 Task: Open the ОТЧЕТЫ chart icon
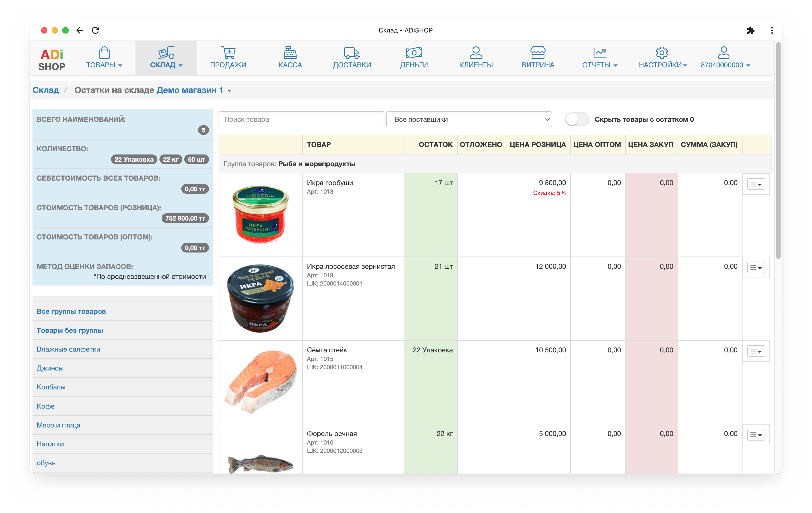click(x=599, y=53)
